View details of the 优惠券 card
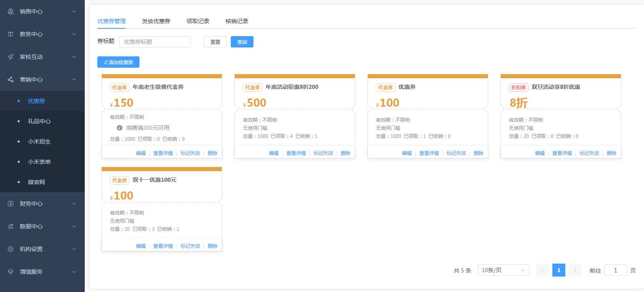644x292 pixels. (429, 153)
